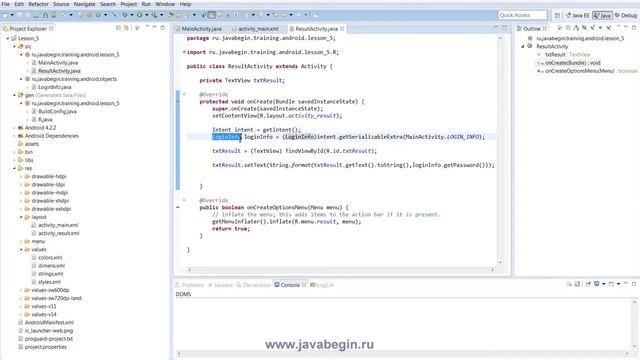Click the Open Console icon
Image resolution: width=640 pixels, height=360 pixels.
[611, 284]
